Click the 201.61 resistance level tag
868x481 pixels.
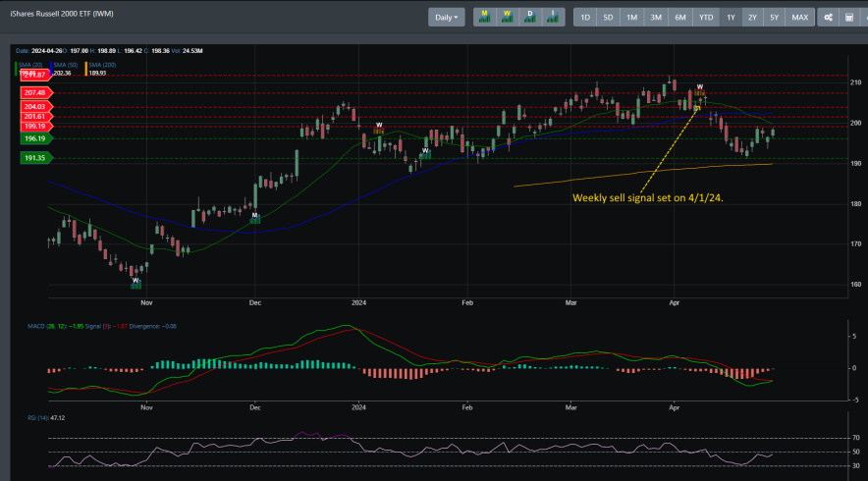pyautogui.click(x=36, y=116)
